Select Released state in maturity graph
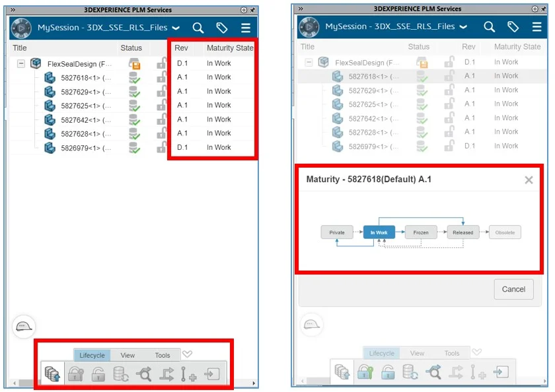The image size is (555, 392). [x=463, y=232]
